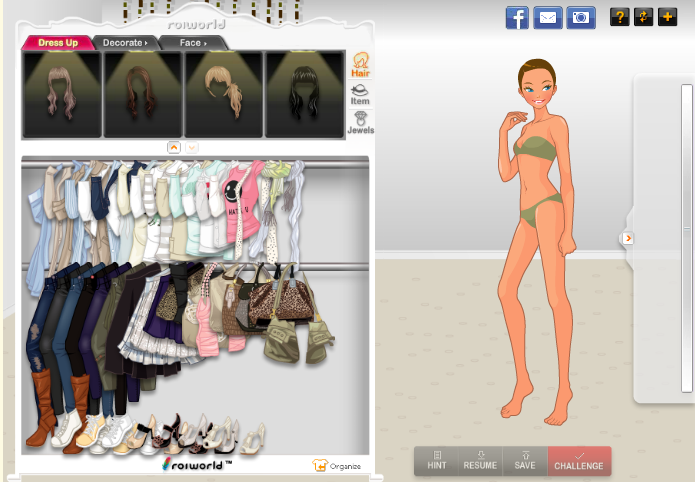695x482 pixels.
Task: Select the Jewels category icon
Action: 360,123
